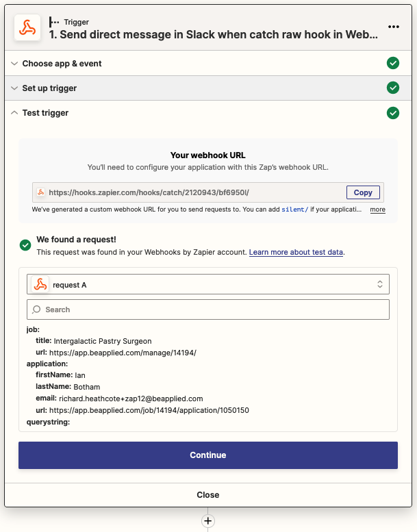Click the Close button at bottom
Image resolution: width=417 pixels, height=532 pixels.
click(208, 494)
